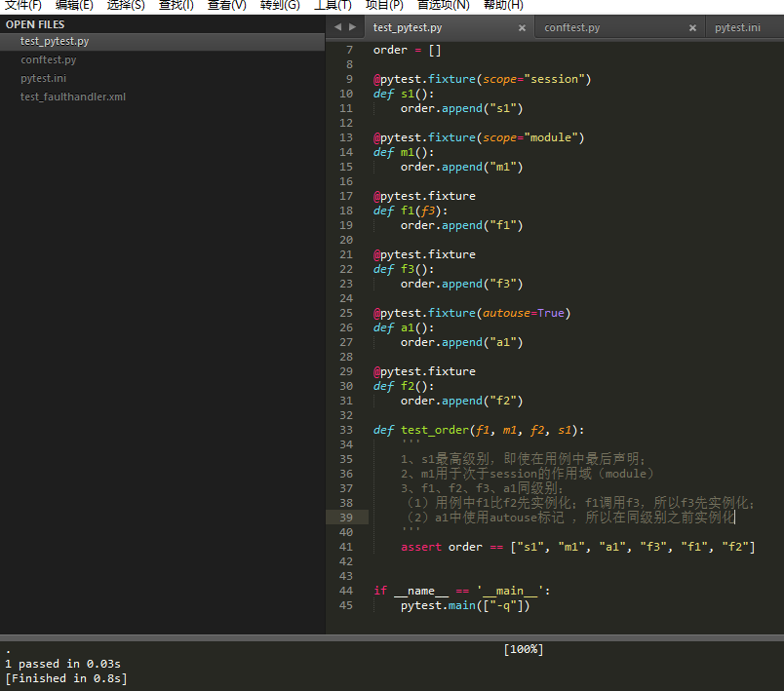Viewport: 784px width, 691px height.
Task: Switch to the pytest.ini tab
Action: point(737,27)
